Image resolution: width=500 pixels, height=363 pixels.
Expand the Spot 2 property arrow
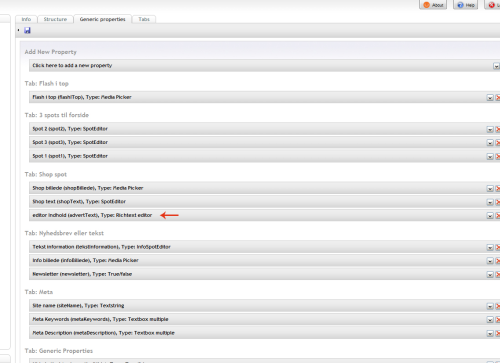coord(490,129)
